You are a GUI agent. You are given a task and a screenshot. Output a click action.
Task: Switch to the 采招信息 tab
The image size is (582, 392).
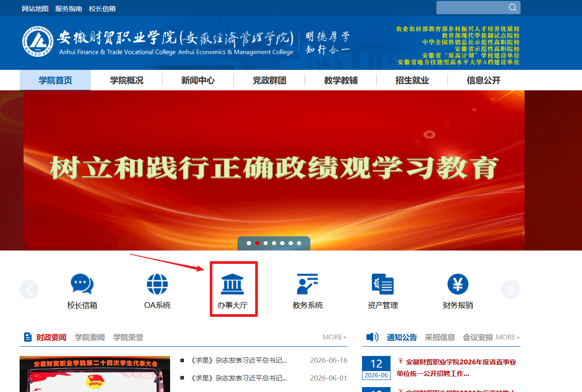[440, 337]
